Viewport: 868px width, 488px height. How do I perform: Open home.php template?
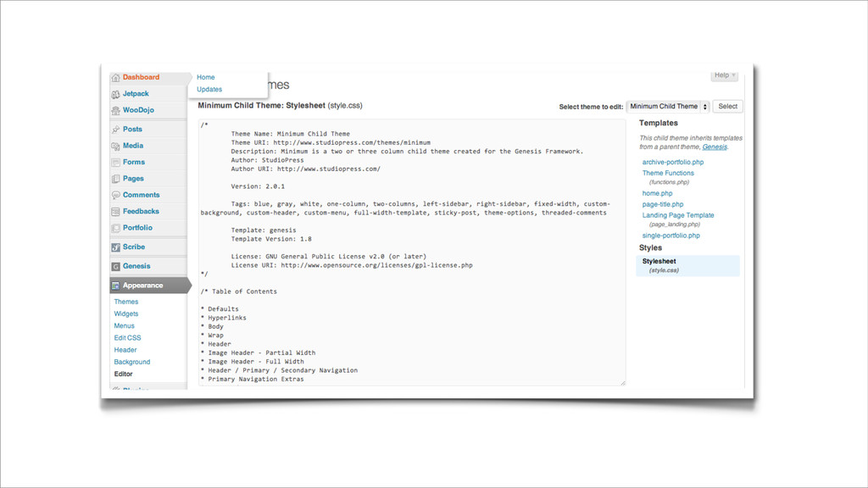coord(657,193)
